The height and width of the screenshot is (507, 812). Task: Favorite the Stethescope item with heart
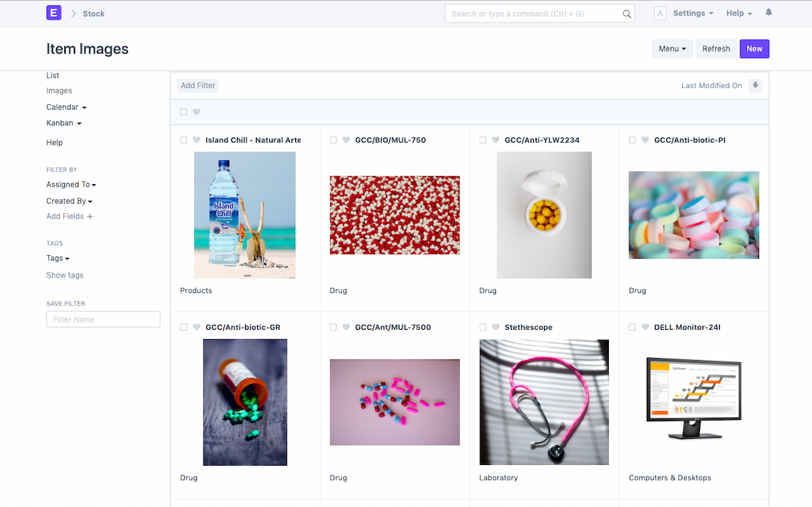pyautogui.click(x=496, y=327)
